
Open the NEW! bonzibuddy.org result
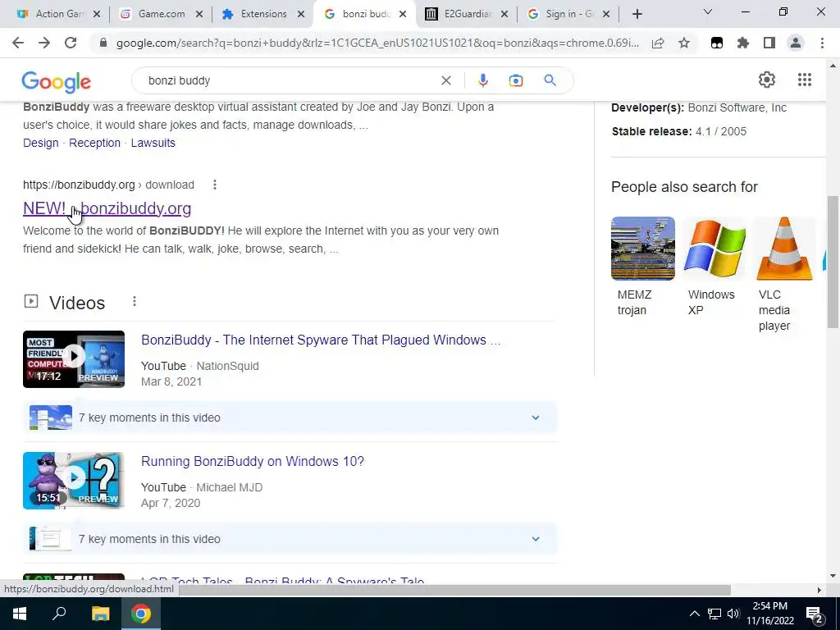(x=107, y=208)
